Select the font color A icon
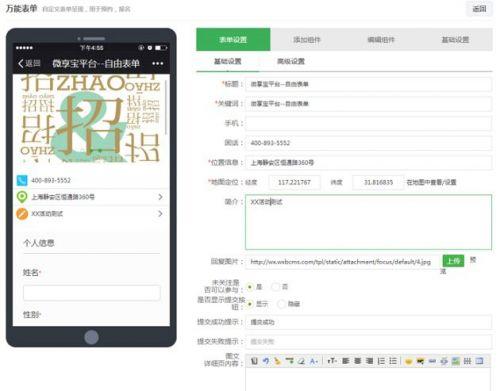Image resolution: width=500 pixels, height=391 pixels. pos(314,361)
